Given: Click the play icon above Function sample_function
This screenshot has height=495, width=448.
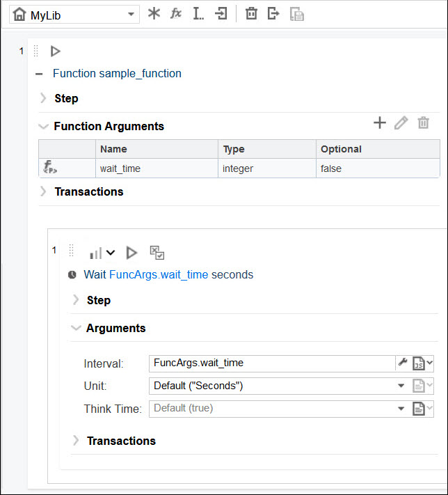Looking at the screenshot, I should [56, 51].
